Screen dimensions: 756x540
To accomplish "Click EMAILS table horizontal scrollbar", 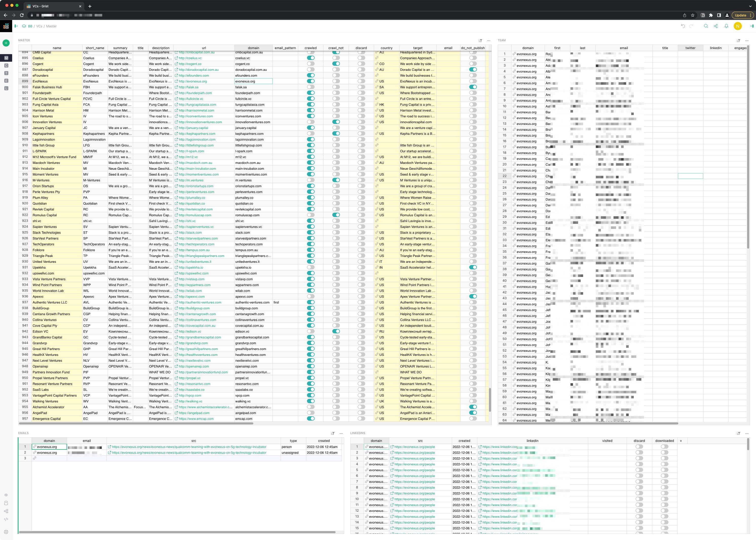I will [177, 532].
